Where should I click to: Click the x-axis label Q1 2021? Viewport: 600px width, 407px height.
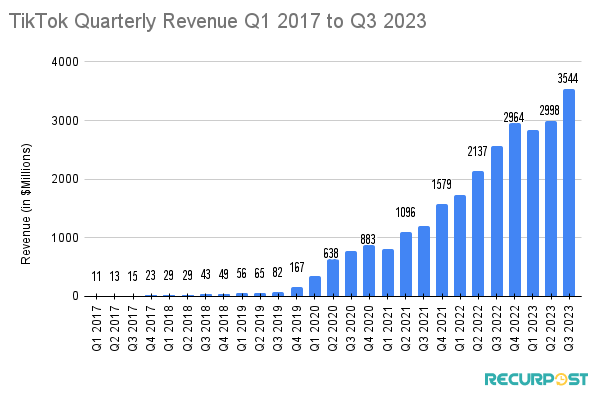click(x=388, y=328)
